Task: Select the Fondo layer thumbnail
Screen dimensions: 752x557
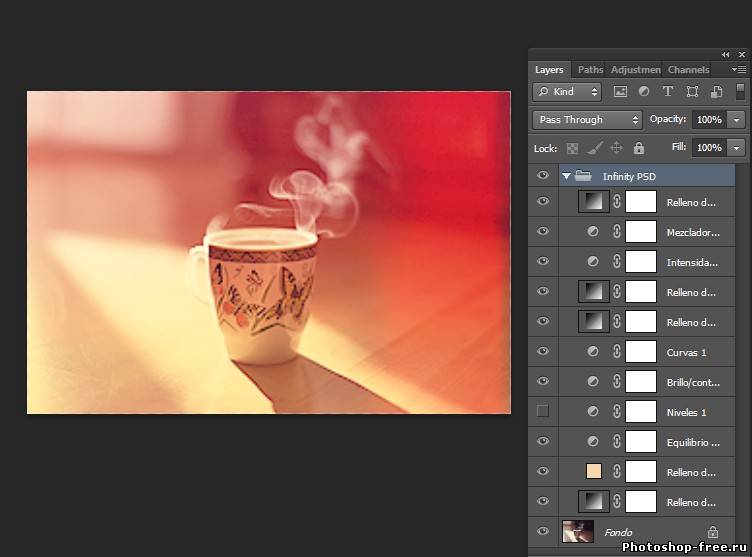Action: tap(578, 532)
